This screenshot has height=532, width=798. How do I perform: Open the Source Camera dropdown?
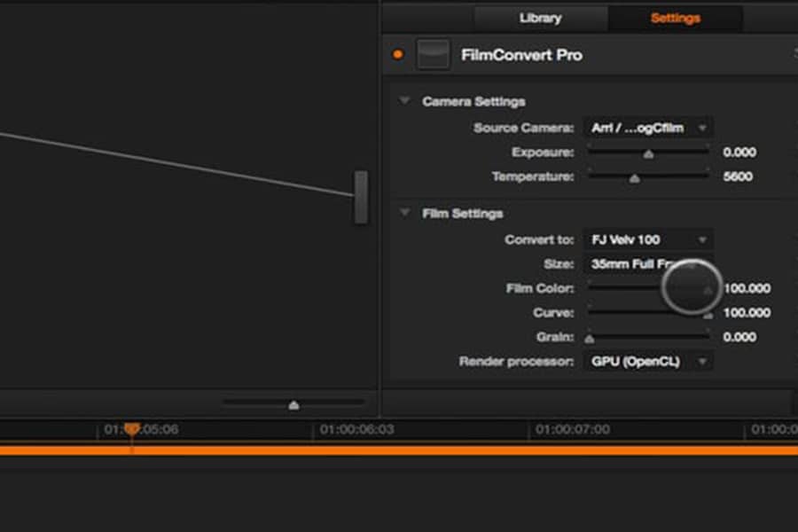coord(648,128)
